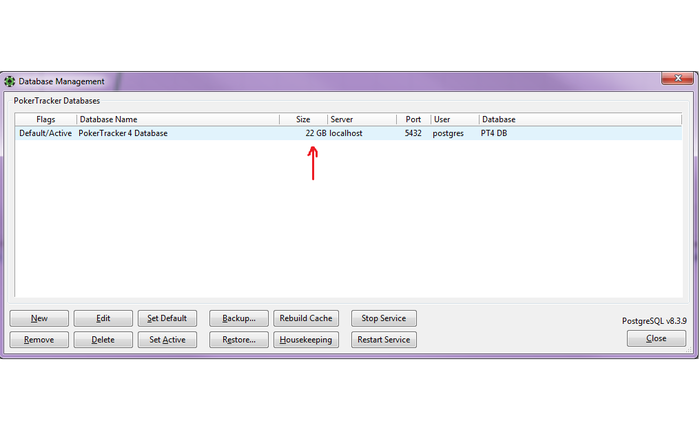Open Edit for the selected database
Image resolution: width=700 pixels, height=435 pixels.
[x=103, y=318]
